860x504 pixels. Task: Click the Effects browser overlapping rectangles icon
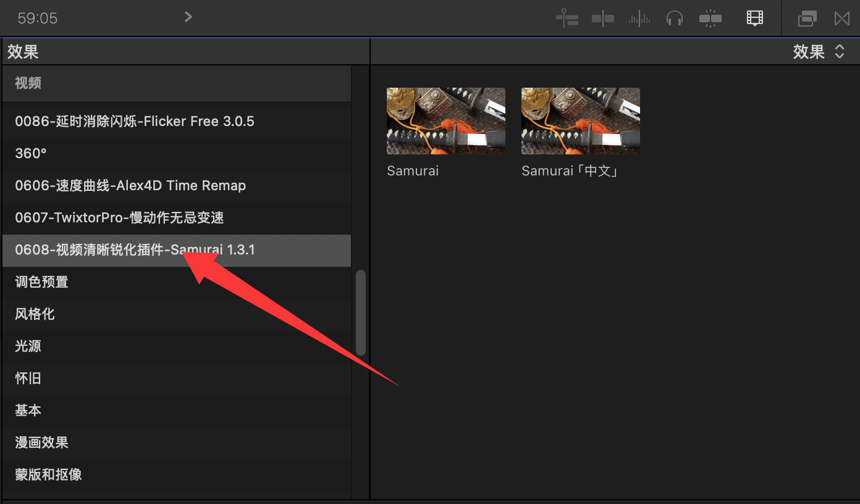pos(807,19)
